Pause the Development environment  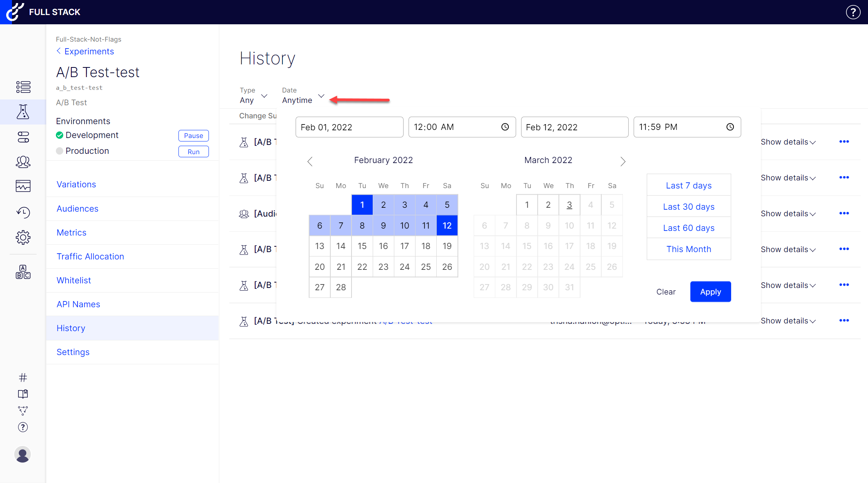tap(193, 136)
